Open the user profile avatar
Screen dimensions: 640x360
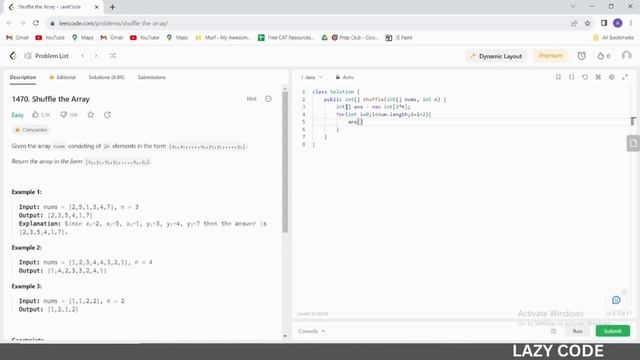tap(626, 56)
